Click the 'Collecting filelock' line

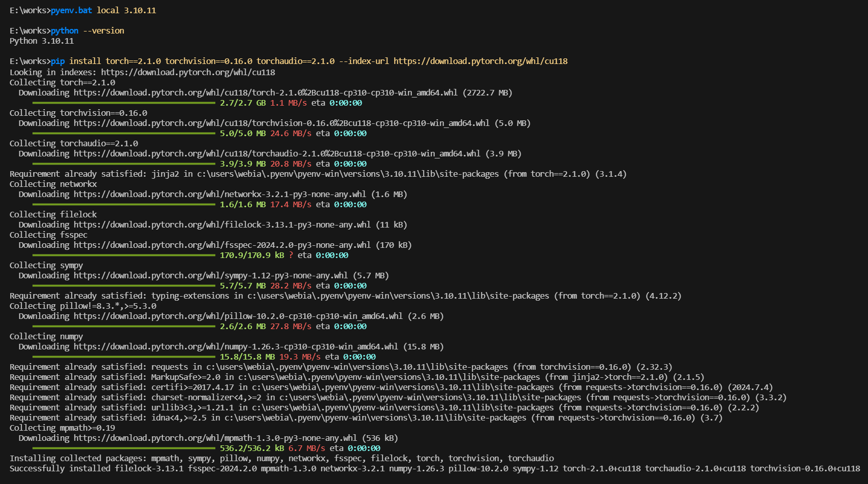[53, 214]
